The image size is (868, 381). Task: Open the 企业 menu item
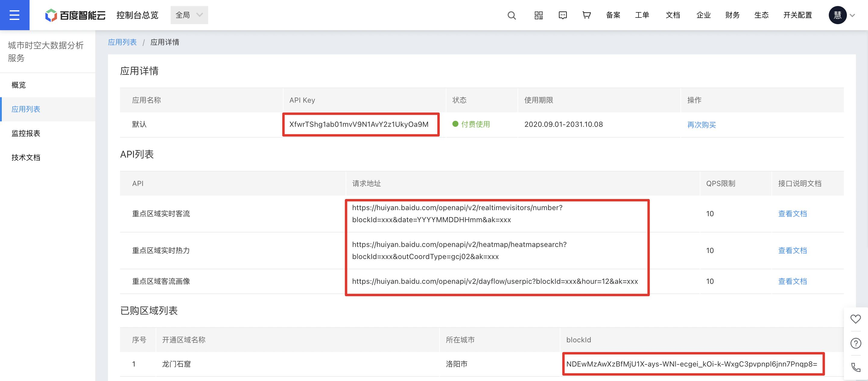(703, 15)
